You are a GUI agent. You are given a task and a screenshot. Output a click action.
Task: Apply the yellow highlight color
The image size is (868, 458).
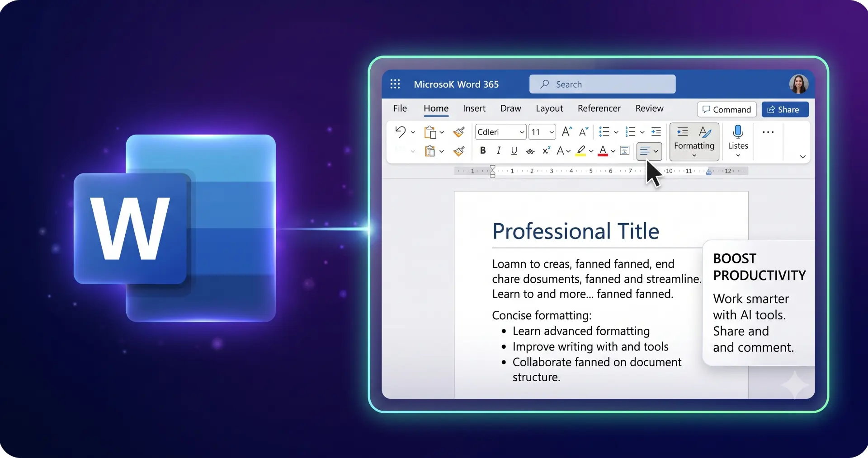(x=581, y=151)
